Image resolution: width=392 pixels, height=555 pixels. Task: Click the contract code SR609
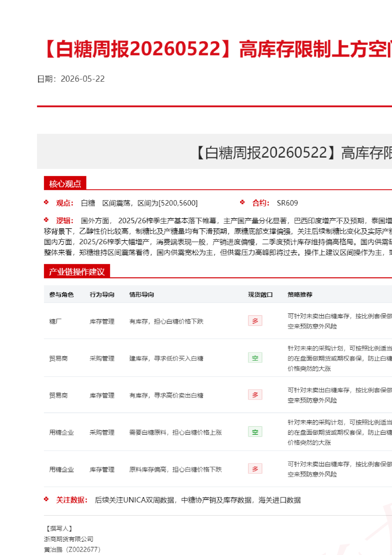coord(287,203)
